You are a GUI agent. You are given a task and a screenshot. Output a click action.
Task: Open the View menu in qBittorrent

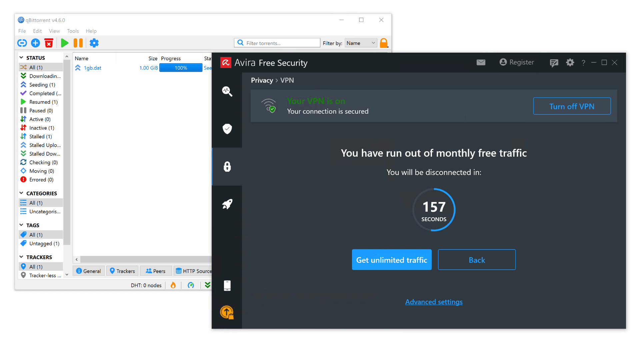[x=54, y=31]
